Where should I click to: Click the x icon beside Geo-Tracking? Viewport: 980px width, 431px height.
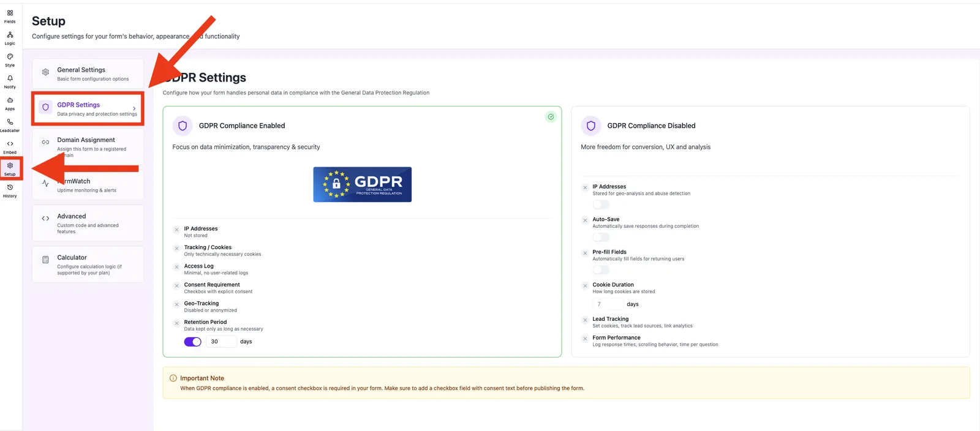tap(176, 304)
